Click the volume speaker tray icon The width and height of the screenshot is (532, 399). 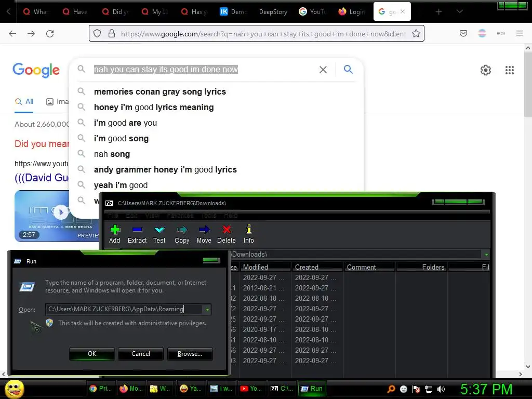[x=441, y=389]
